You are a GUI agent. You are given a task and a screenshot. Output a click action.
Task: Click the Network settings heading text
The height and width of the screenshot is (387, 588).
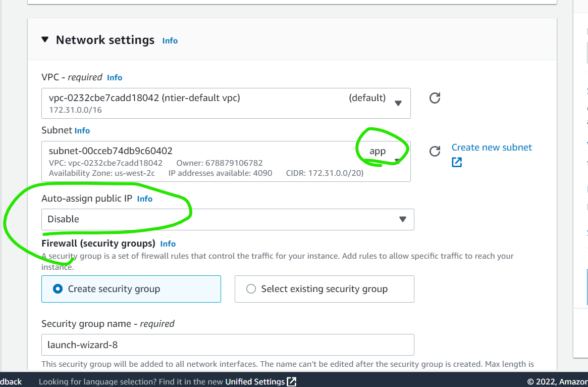point(105,40)
